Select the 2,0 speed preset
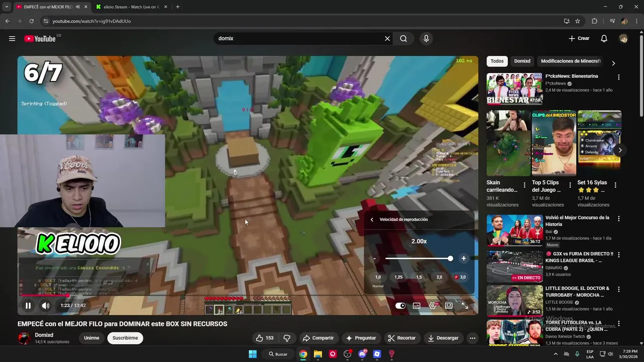 (x=439, y=277)
